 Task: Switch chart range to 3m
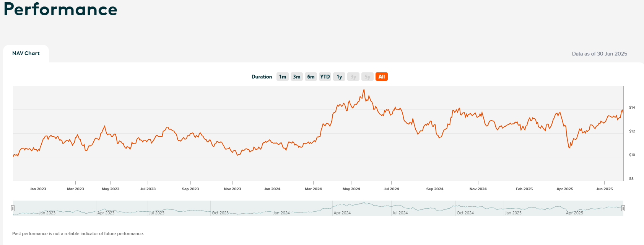pyautogui.click(x=297, y=77)
